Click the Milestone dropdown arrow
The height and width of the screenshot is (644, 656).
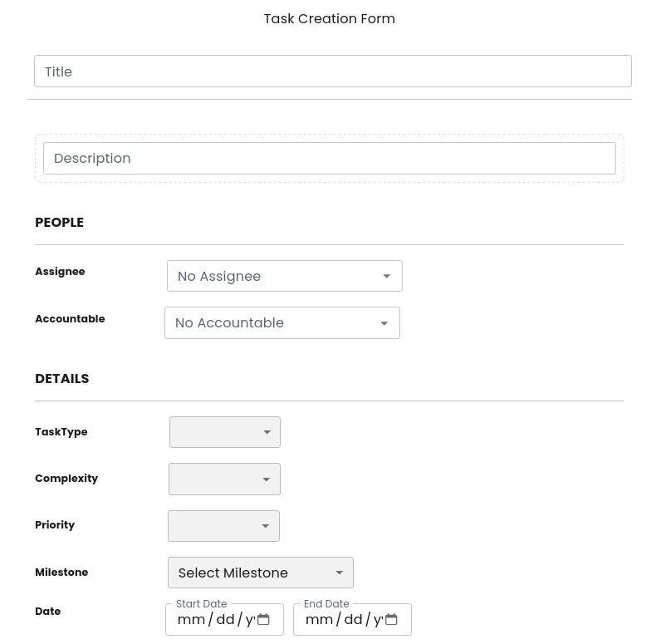pyautogui.click(x=340, y=573)
